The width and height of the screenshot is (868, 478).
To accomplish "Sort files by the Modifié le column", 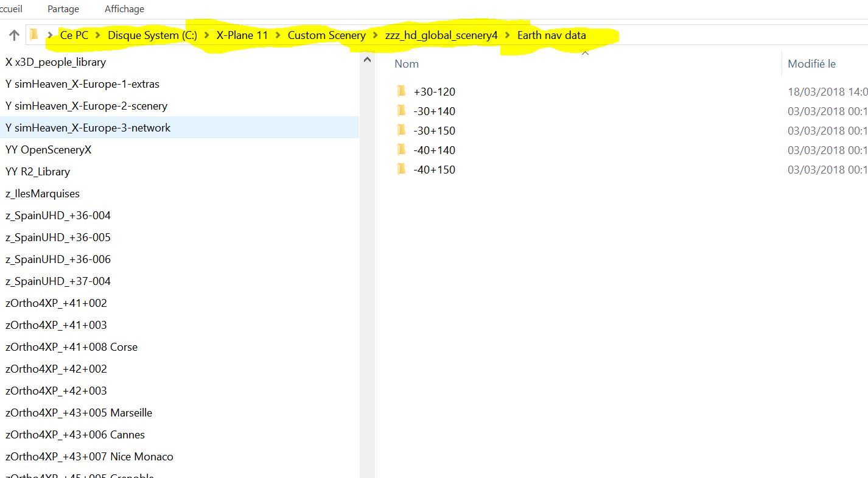I will click(x=812, y=63).
